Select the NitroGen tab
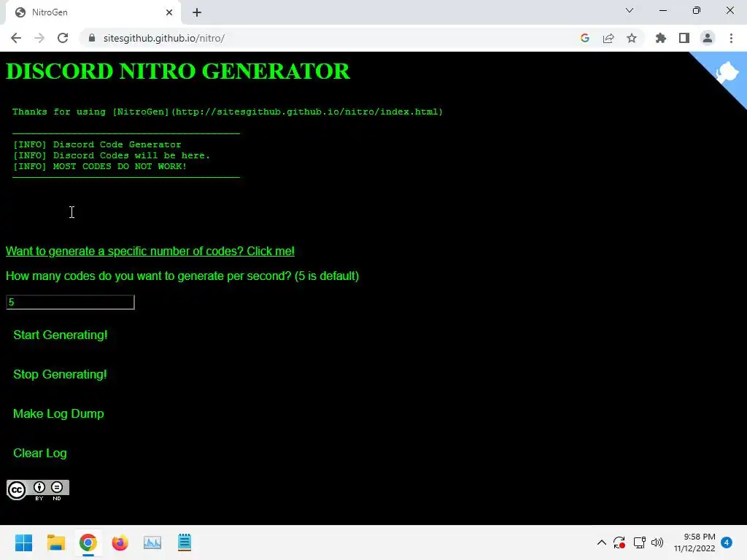The height and width of the screenshot is (560, 747). click(x=93, y=12)
